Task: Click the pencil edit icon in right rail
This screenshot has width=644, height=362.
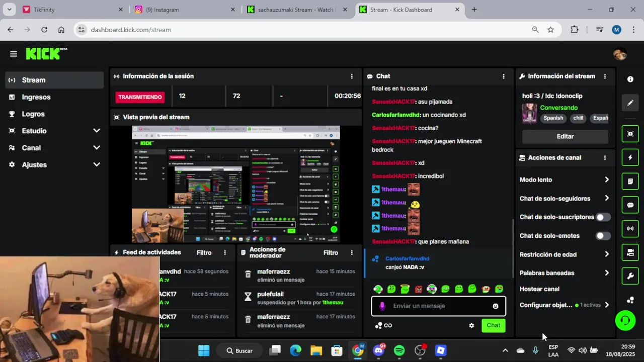Action: pyautogui.click(x=630, y=103)
